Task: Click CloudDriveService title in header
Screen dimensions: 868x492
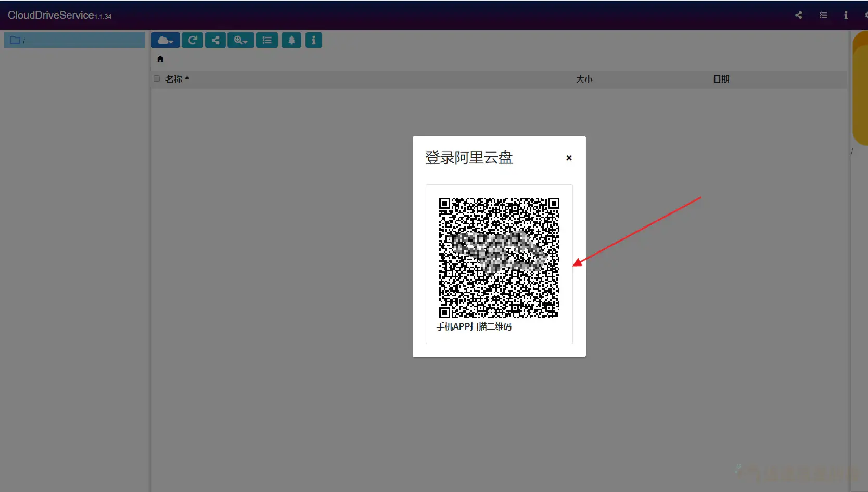Action: [x=51, y=15]
